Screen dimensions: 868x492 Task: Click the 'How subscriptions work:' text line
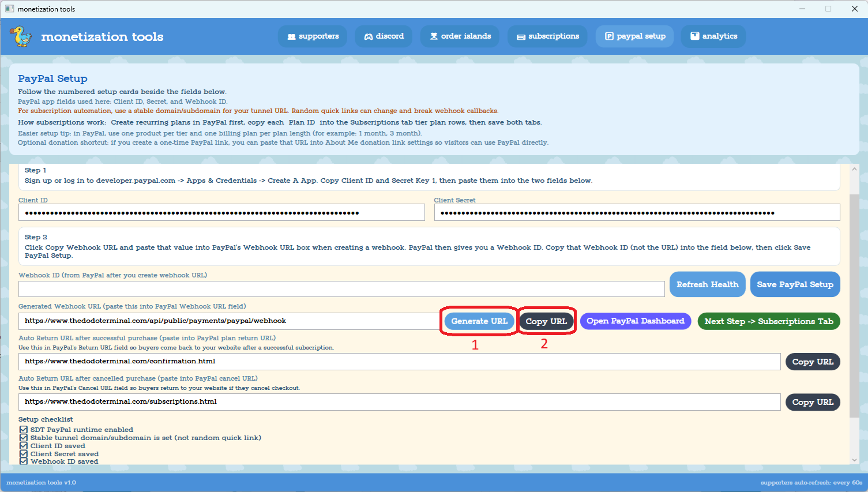point(280,122)
